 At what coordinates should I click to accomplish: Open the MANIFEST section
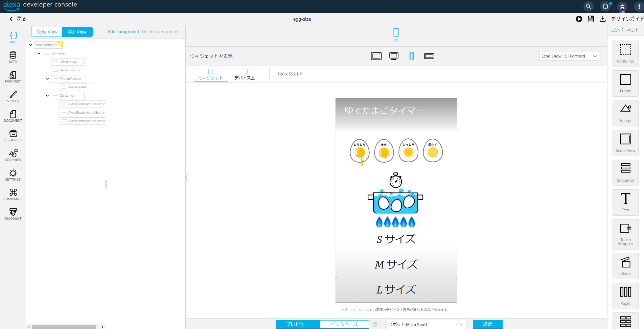pos(13,77)
